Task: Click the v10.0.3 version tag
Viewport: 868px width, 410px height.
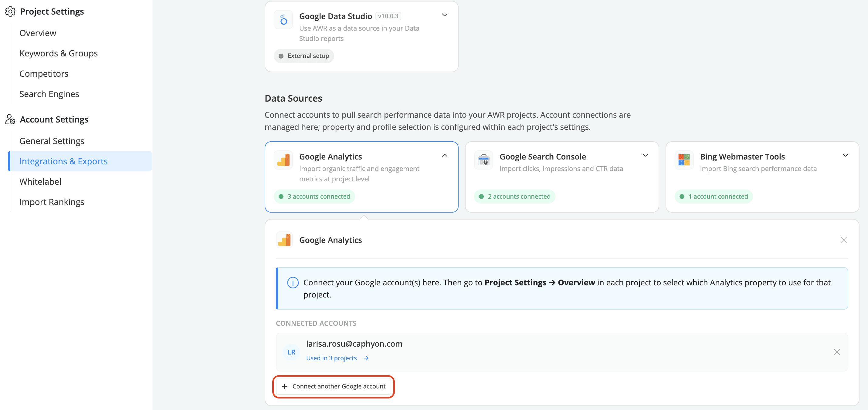Action: pos(388,16)
